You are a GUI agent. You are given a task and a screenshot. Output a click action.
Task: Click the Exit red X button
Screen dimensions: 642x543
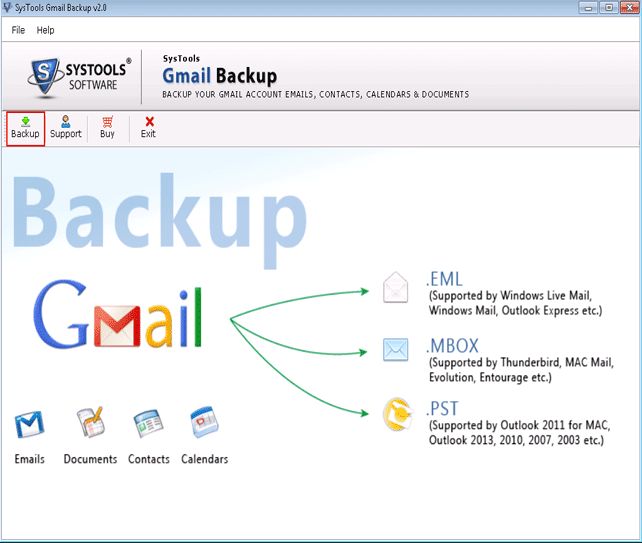(x=148, y=128)
